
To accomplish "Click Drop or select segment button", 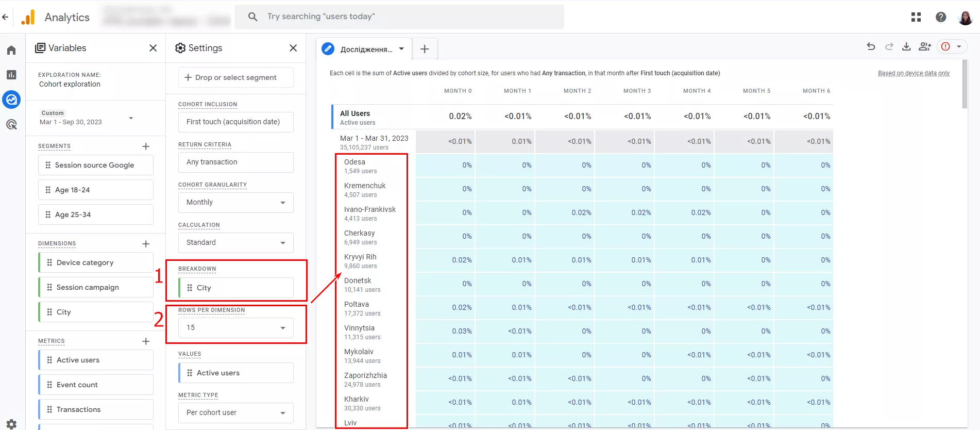I will tap(236, 77).
